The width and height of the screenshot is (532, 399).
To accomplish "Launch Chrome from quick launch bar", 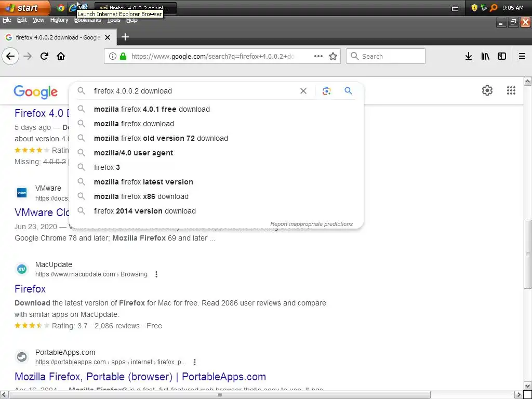I will (x=61, y=8).
